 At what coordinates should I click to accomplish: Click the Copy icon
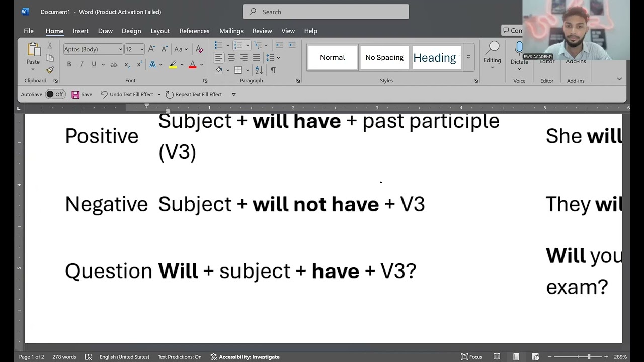(50, 58)
